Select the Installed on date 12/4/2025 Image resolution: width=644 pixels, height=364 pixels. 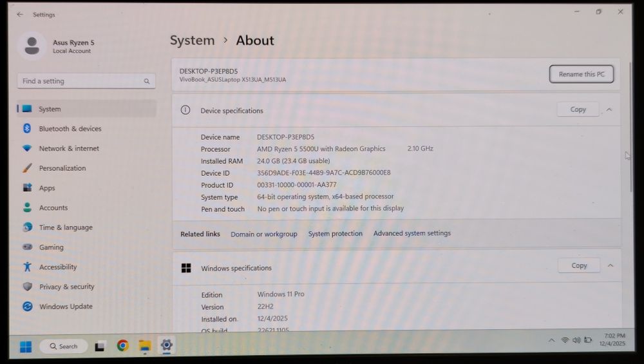click(x=272, y=318)
